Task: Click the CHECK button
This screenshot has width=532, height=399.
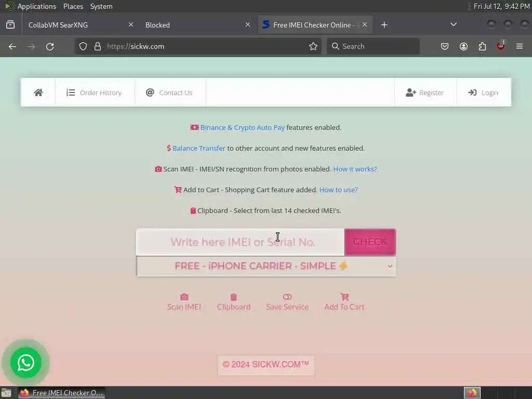Action: (x=370, y=242)
